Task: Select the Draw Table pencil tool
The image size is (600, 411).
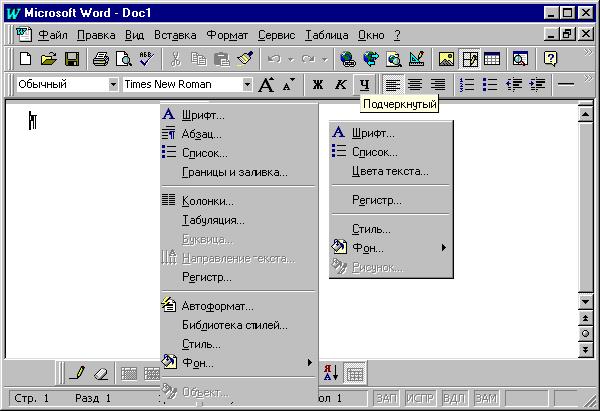Action: [x=78, y=373]
